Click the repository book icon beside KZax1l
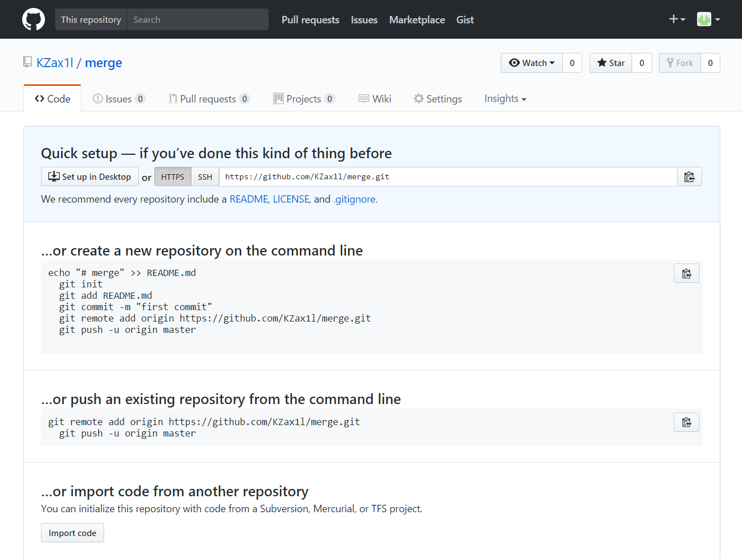742x560 pixels. pyautogui.click(x=27, y=62)
